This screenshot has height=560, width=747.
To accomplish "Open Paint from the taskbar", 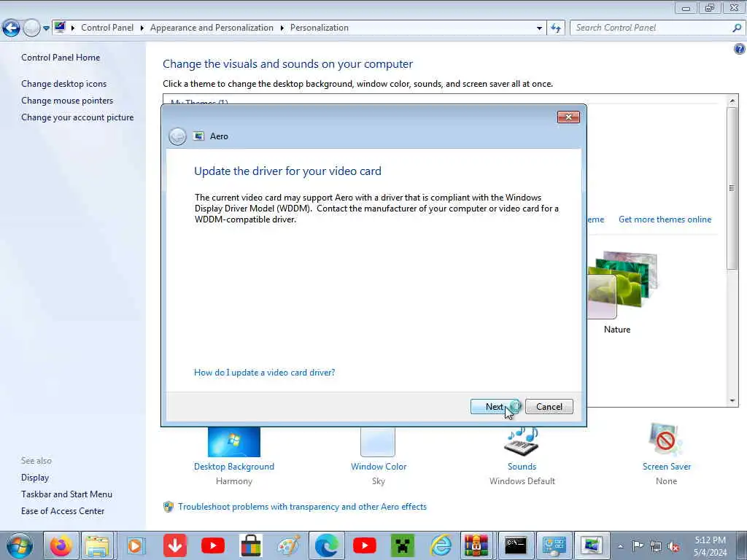I will tap(289, 545).
